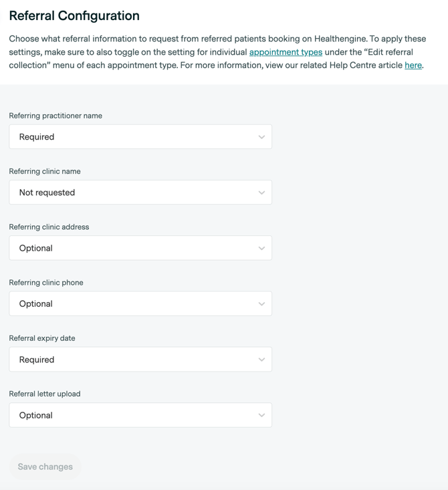Open the Referring practitioner name dropdown
The image size is (448, 490).
point(140,137)
